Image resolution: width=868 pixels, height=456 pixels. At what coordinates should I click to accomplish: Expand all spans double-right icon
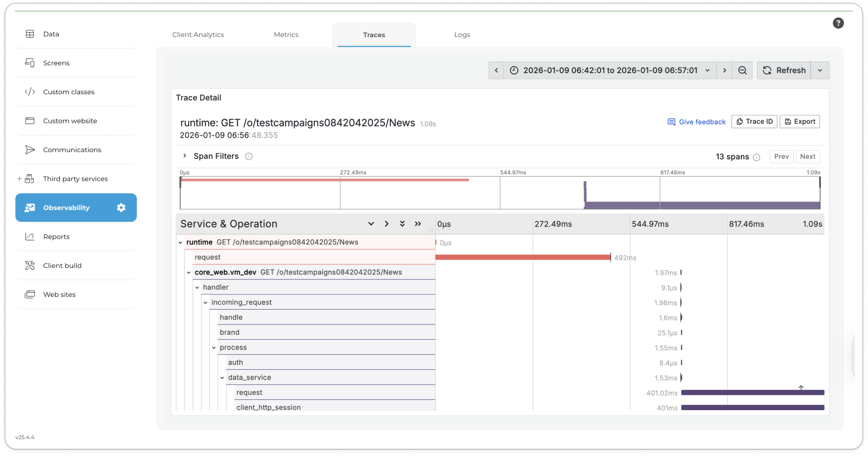[x=418, y=224]
